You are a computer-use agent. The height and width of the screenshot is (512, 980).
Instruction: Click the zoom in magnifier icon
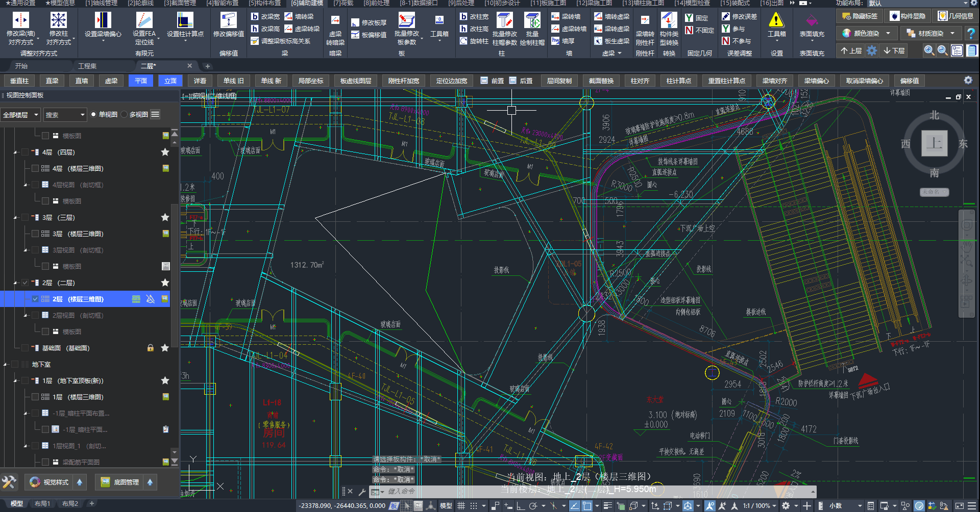929,50
